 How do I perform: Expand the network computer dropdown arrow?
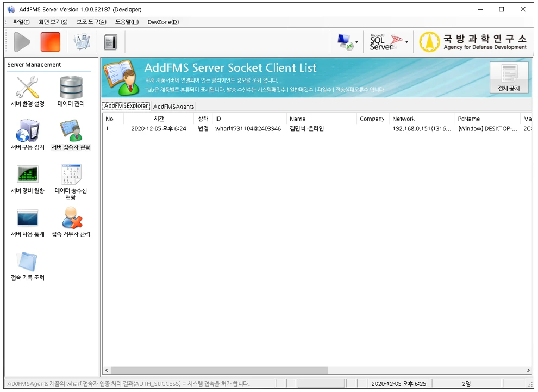tap(357, 42)
